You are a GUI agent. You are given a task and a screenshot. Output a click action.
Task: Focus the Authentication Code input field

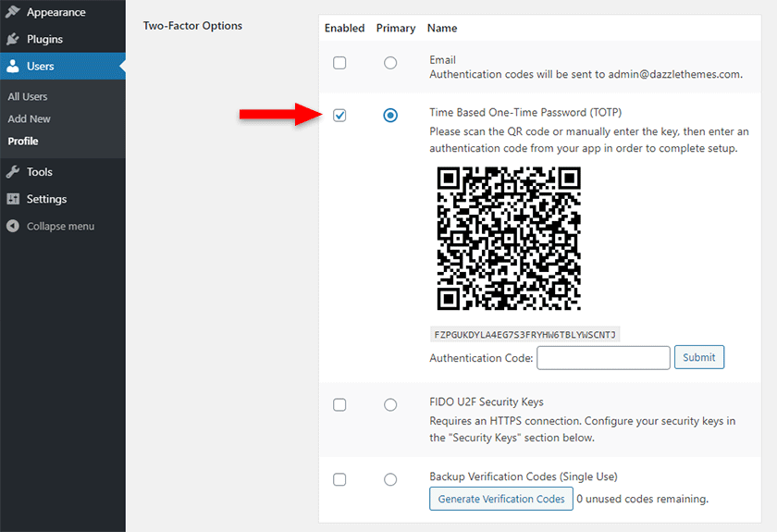pos(603,358)
